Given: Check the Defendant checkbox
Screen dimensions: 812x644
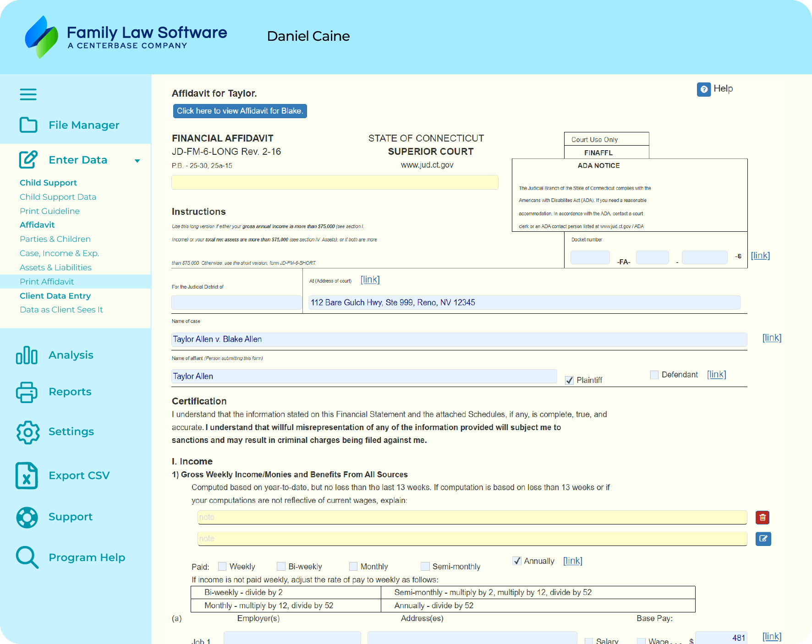Looking at the screenshot, I should click(654, 375).
